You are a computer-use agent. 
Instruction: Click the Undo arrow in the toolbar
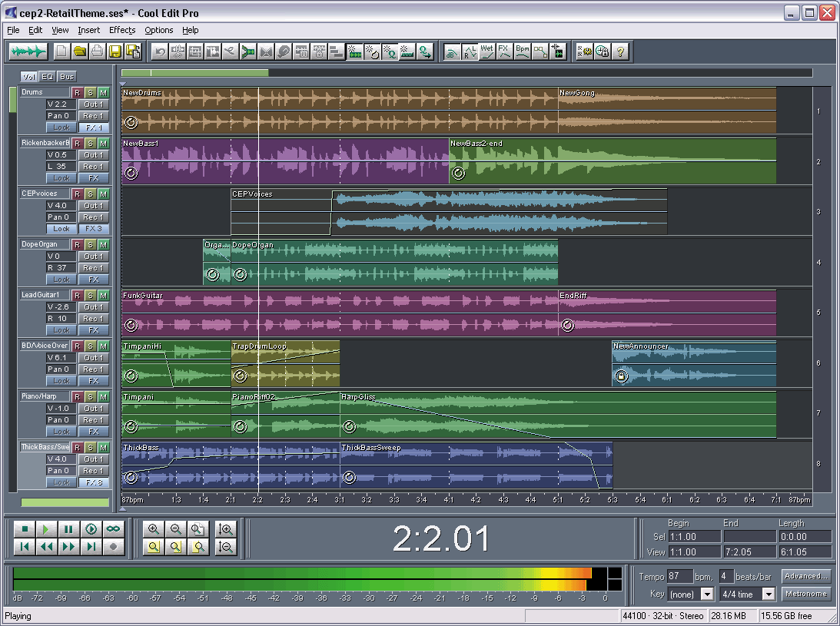pos(160,52)
